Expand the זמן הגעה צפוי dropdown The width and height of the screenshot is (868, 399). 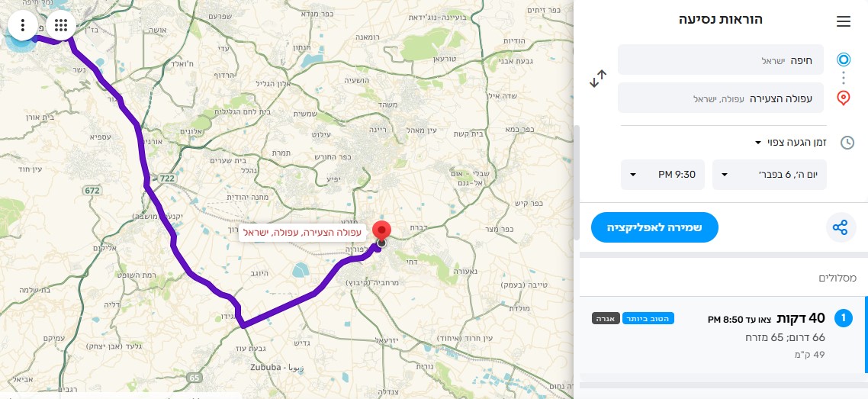(x=793, y=143)
